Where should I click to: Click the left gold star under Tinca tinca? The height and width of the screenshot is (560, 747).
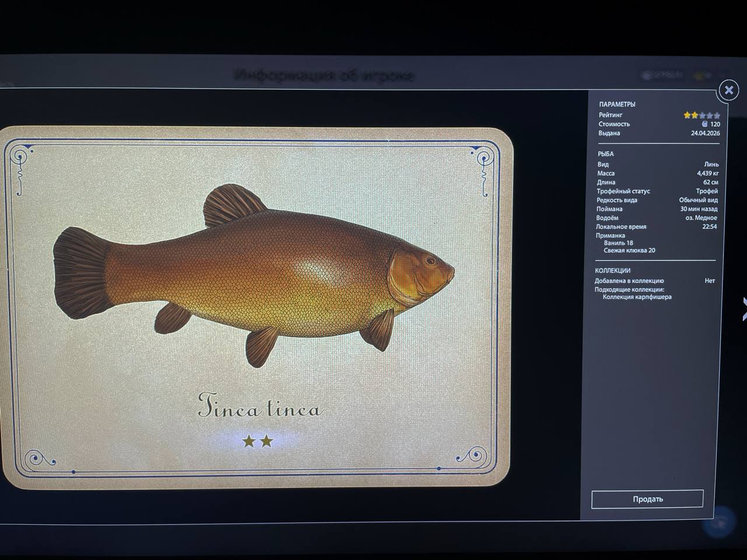tap(250, 442)
